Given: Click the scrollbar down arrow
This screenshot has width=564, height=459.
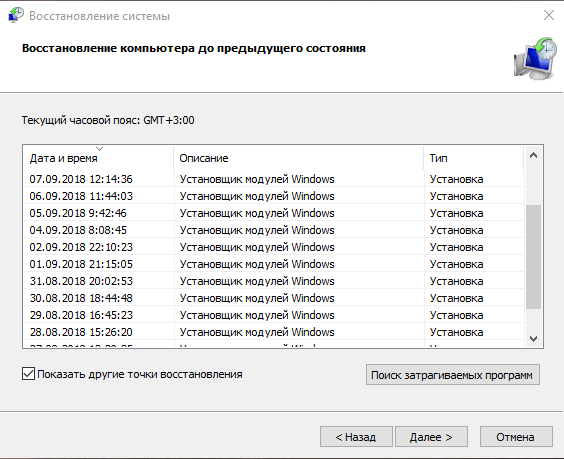Looking at the screenshot, I should point(533,338).
